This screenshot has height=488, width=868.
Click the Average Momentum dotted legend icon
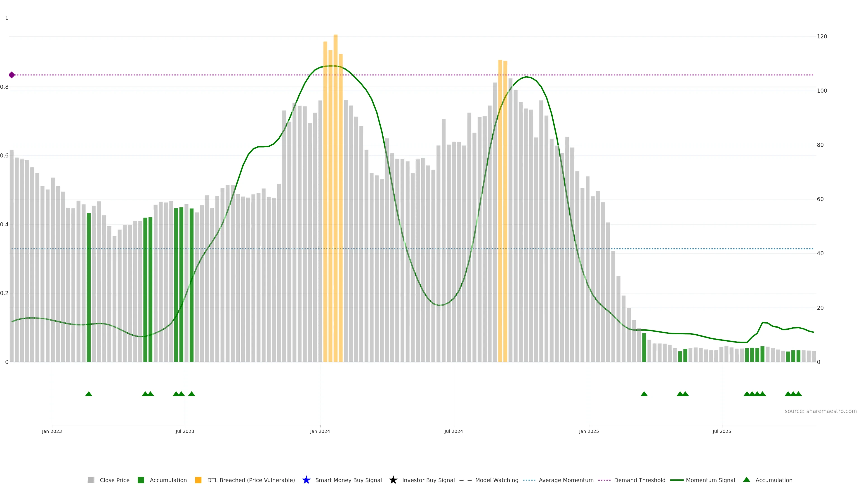(529, 480)
